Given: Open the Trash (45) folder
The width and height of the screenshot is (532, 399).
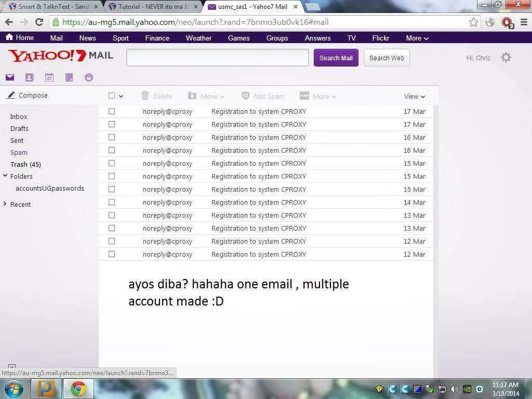Looking at the screenshot, I should coord(25,164).
